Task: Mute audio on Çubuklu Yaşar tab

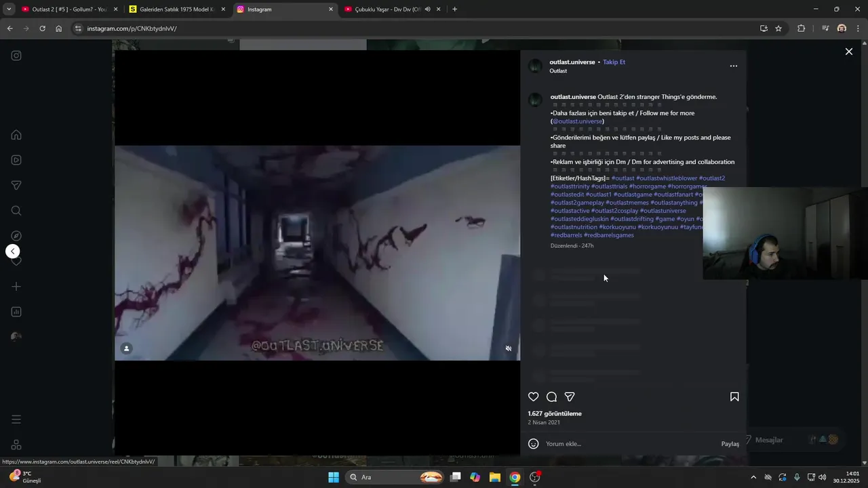Action: 427,9
